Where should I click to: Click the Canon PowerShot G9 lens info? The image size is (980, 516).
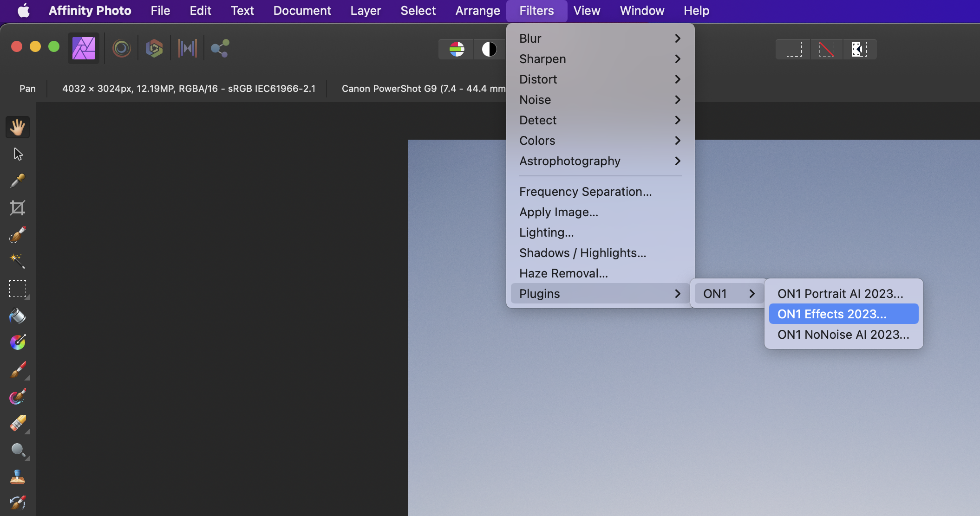424,89
